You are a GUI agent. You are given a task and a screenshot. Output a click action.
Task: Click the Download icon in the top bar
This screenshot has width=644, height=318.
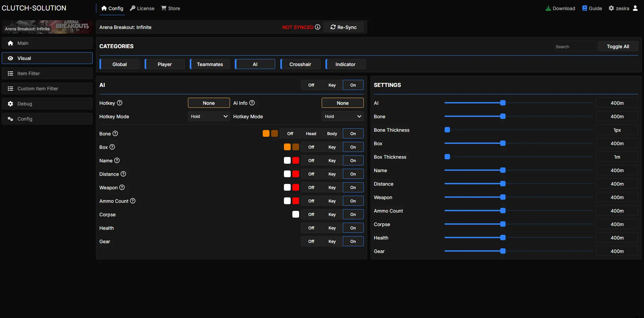(548, 8)
